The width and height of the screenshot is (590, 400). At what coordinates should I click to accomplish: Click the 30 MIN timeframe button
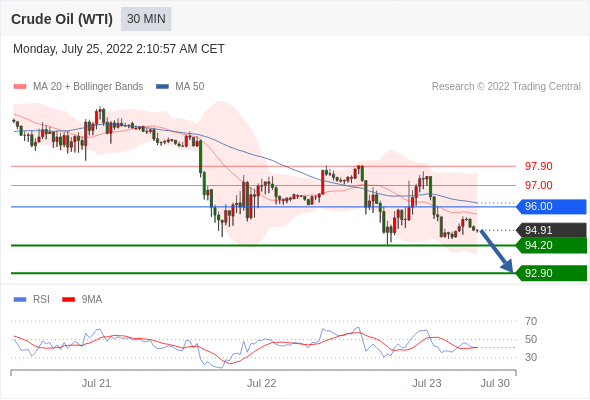pyautogui.click(x=146, y=19)
